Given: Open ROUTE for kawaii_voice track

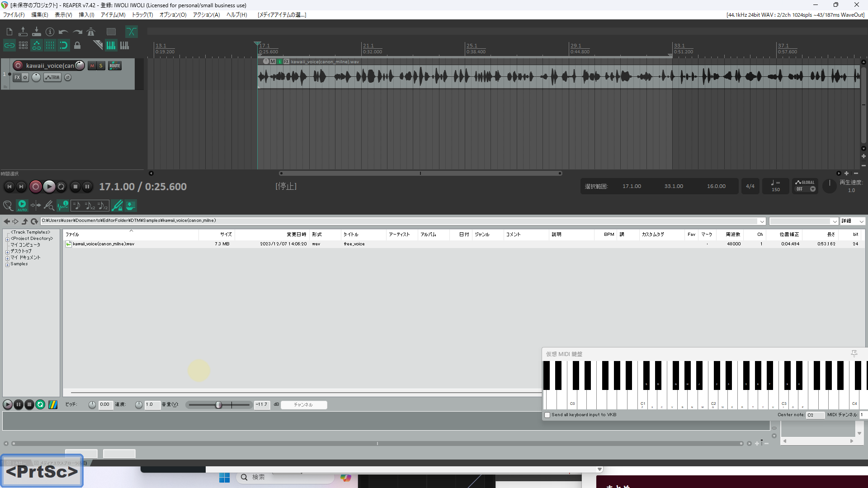Looking at the screenshot, I should (115, 66).
